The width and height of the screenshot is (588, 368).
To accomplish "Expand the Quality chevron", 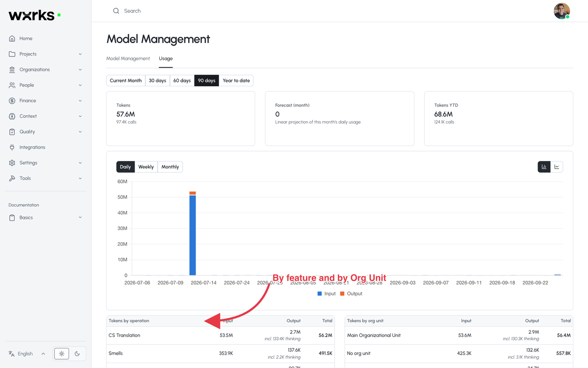I will pyautogui.click(x=80, y=131).
